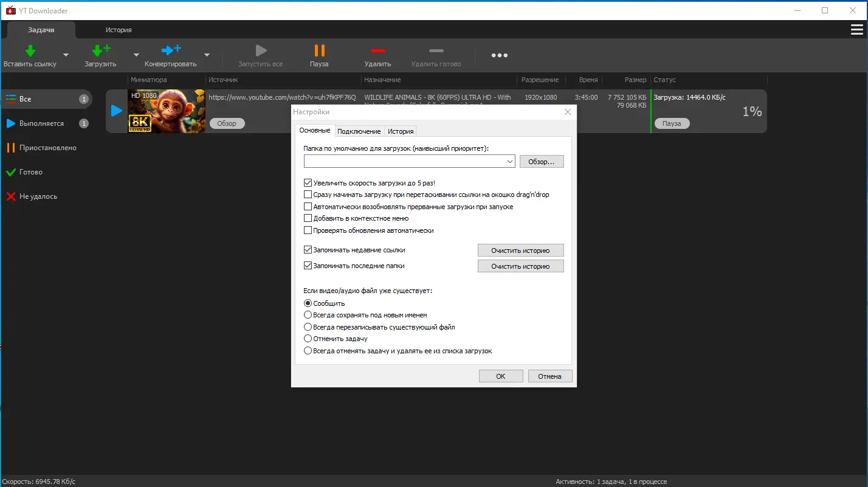The width and height of the screenshot is (868, 487).
Task: Select the Основные tab in Настройки
Action: coord(315,131)
